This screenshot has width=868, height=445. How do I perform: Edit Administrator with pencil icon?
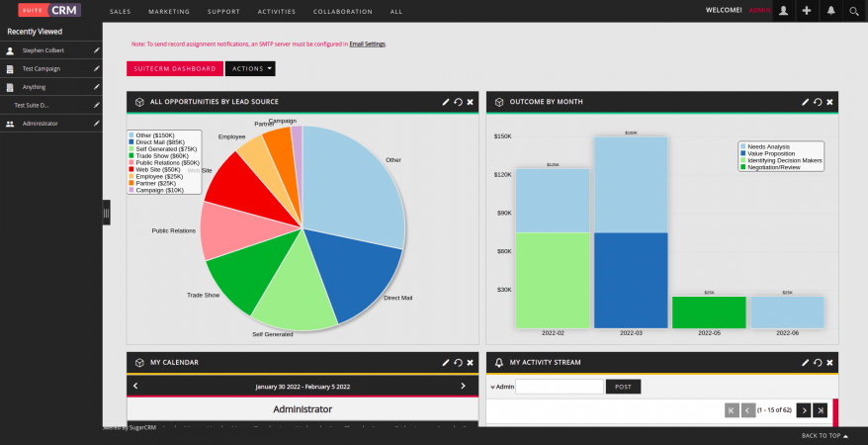click(96, 124)
